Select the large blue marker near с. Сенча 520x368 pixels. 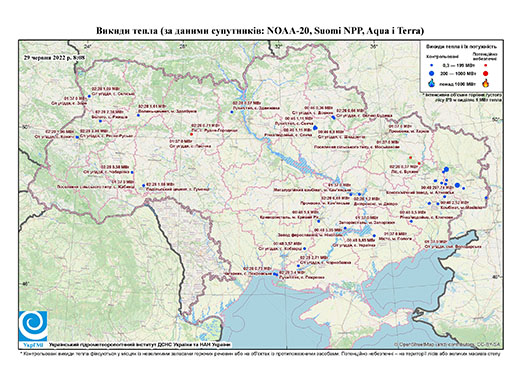click(x=315, y=128)
